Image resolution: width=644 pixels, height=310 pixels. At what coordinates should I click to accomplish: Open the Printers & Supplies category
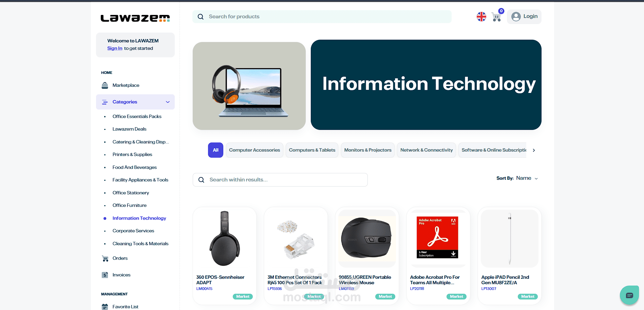point(132,155)
